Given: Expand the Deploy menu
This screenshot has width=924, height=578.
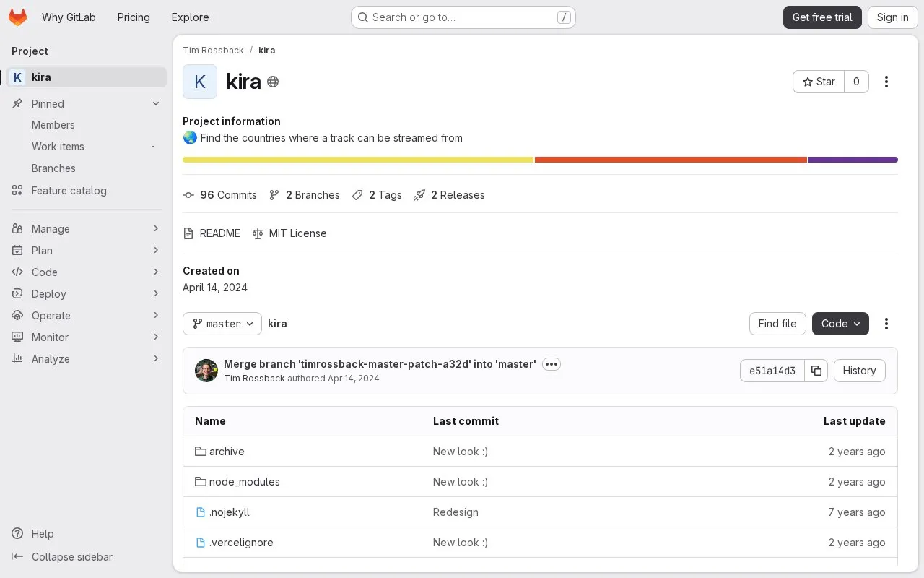Looking at the screenshot, I should tap(87, 294).
